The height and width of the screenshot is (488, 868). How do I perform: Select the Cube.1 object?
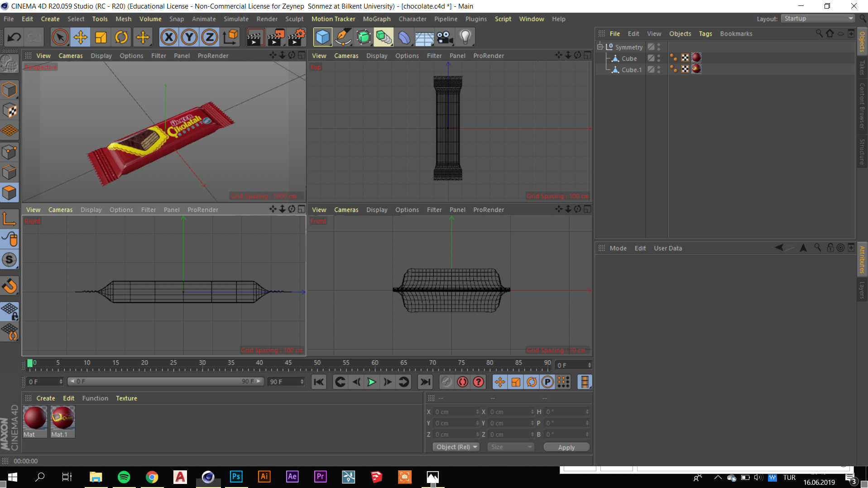pyautogui.click(x=631, y=70)
